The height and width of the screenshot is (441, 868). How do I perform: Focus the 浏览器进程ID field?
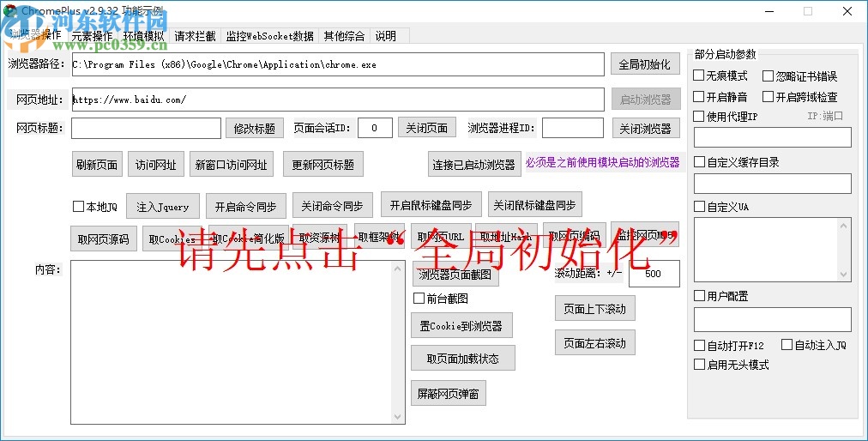572,128
